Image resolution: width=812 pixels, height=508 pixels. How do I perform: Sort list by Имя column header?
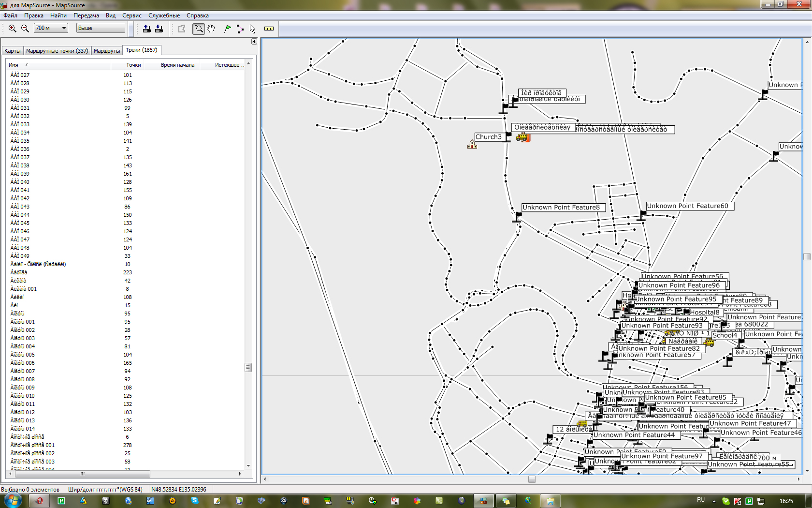(x=14, y=65)
